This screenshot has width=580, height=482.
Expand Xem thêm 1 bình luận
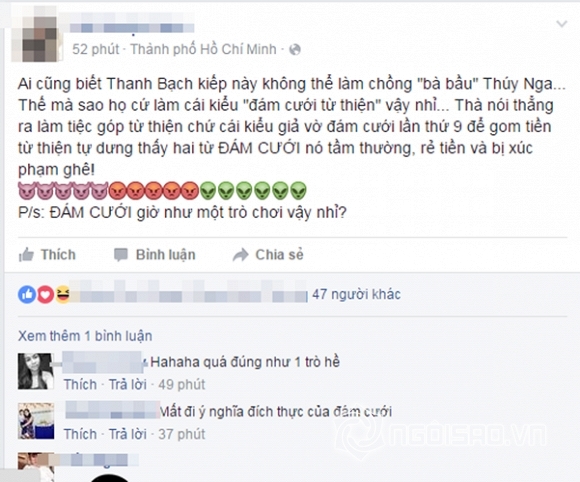click(85, 336)
